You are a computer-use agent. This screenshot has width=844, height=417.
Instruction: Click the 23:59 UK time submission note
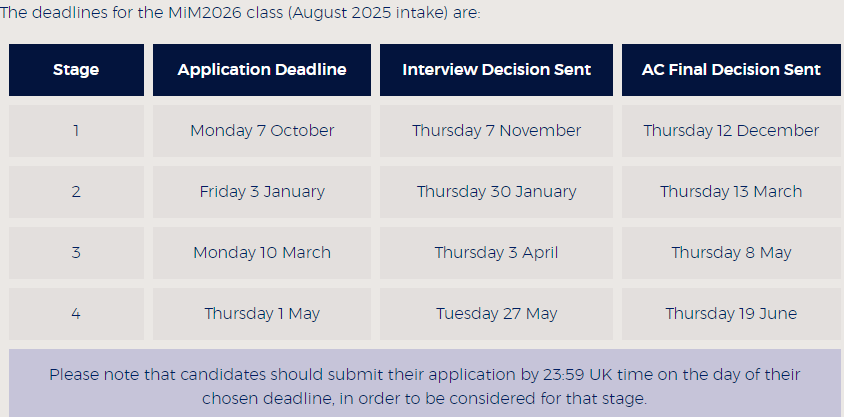point(425,386)
